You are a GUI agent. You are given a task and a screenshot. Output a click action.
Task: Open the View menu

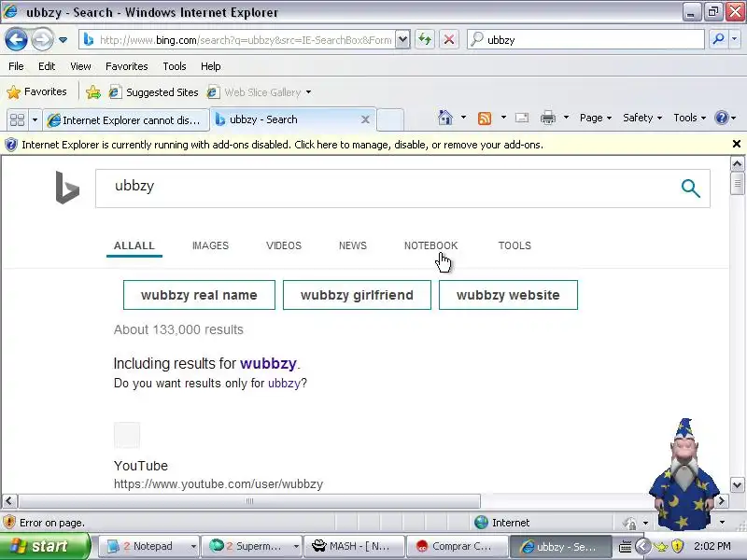point(80,66)
